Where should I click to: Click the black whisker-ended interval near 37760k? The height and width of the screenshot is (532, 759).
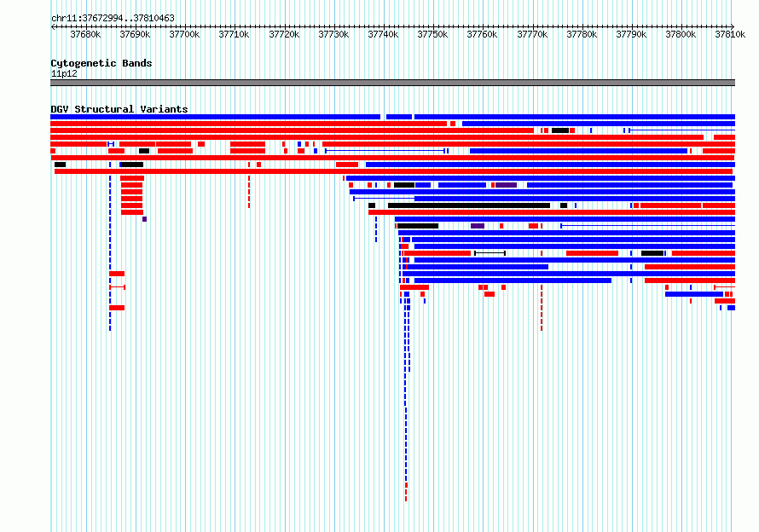tap(490, 253)
